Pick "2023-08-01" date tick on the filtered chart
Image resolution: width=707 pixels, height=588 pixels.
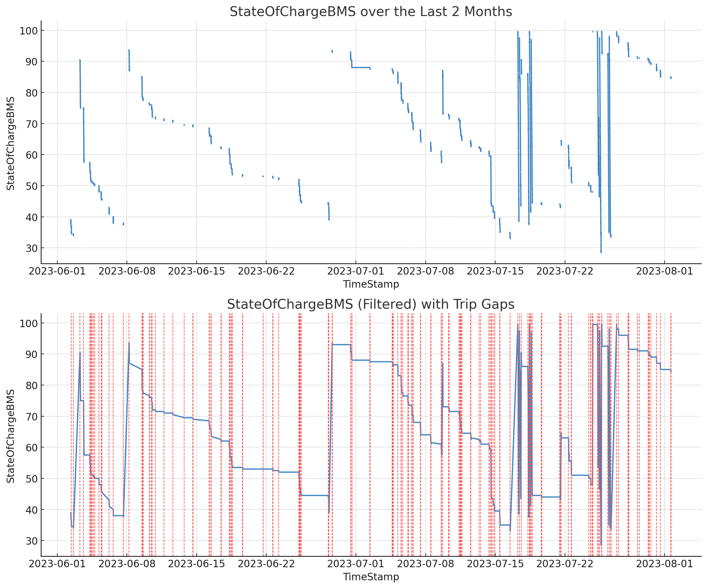[x=665, y=564]
